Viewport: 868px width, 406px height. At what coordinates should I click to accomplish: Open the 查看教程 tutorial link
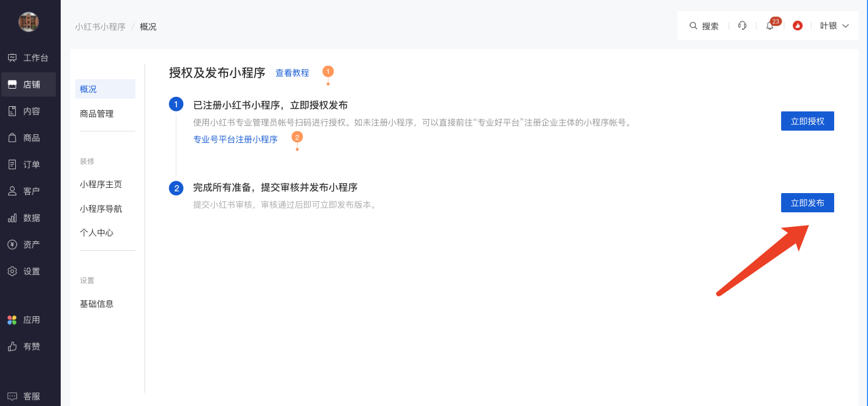click(x=292, y=73)
